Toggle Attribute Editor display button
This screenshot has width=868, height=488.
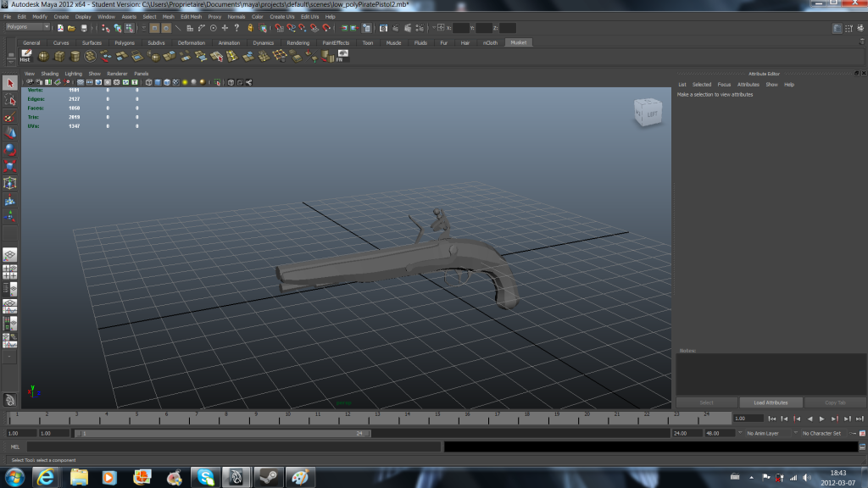click(837, 28)
